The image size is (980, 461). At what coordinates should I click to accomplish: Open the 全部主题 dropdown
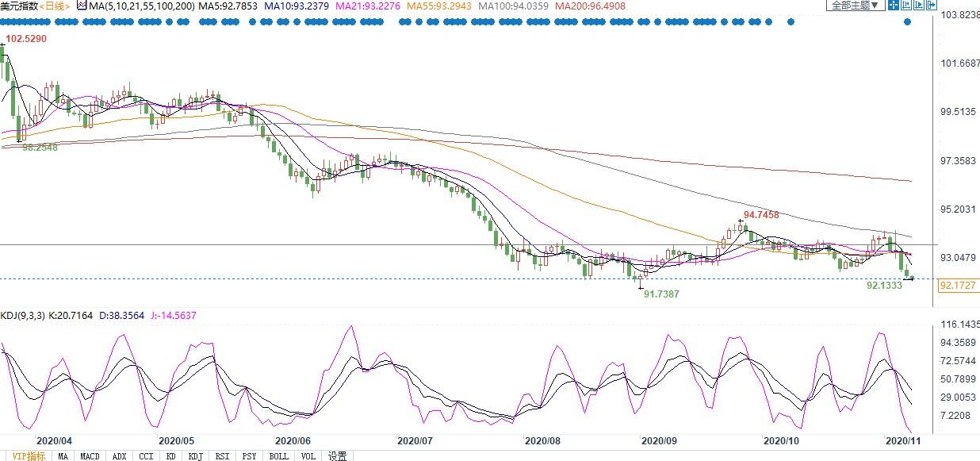click(856, 5)
